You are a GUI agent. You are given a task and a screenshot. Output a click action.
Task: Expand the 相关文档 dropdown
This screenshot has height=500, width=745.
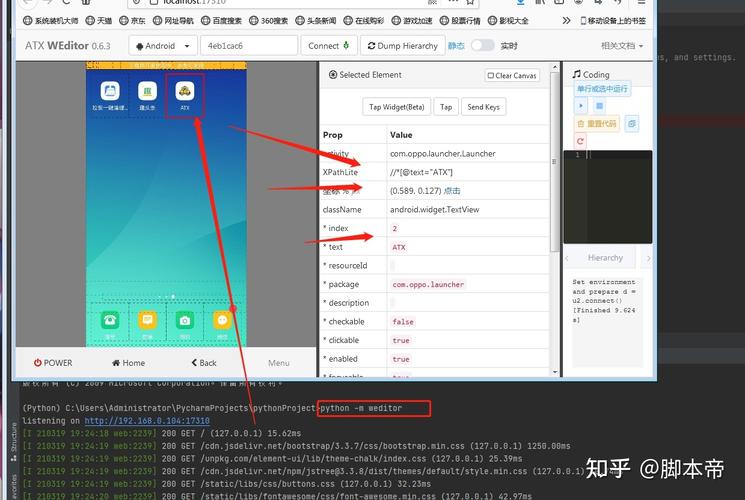(622, 46)
